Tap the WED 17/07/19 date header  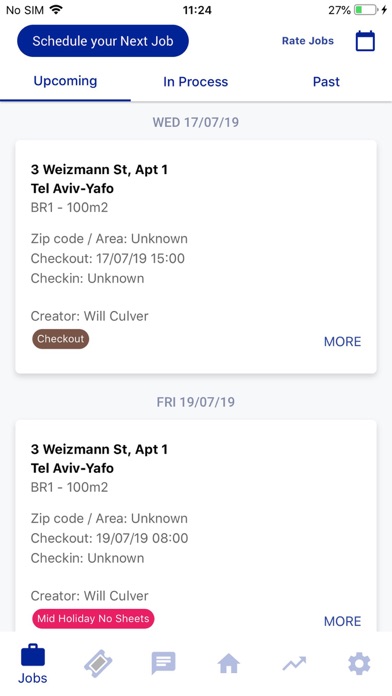(x=195, y=122)
